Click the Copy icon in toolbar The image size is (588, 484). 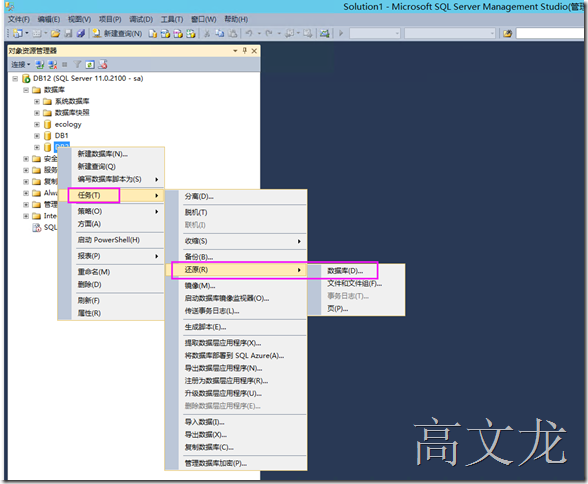tap(220, 33)
